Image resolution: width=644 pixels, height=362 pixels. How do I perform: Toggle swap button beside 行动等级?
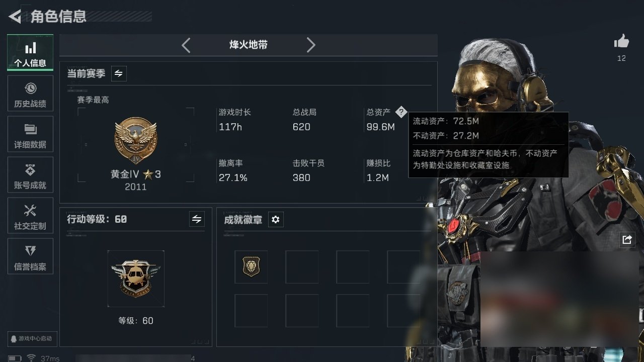tap(197, 219)
